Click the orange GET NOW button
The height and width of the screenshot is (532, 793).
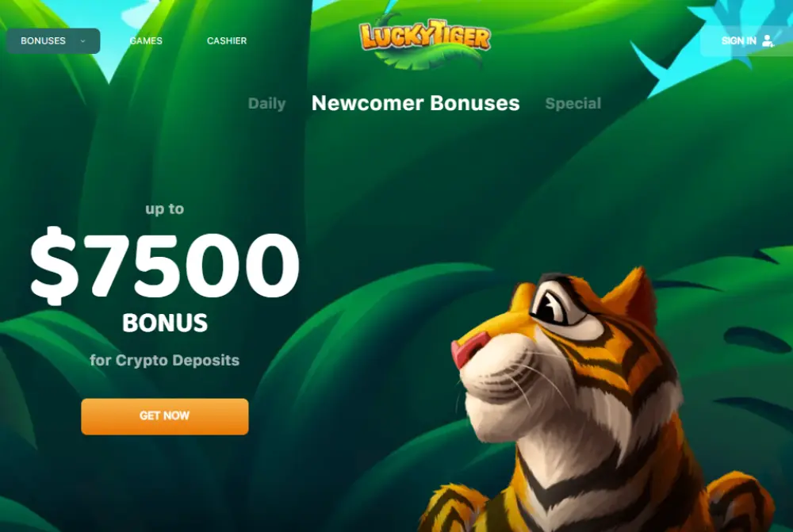tap(165, 416)
